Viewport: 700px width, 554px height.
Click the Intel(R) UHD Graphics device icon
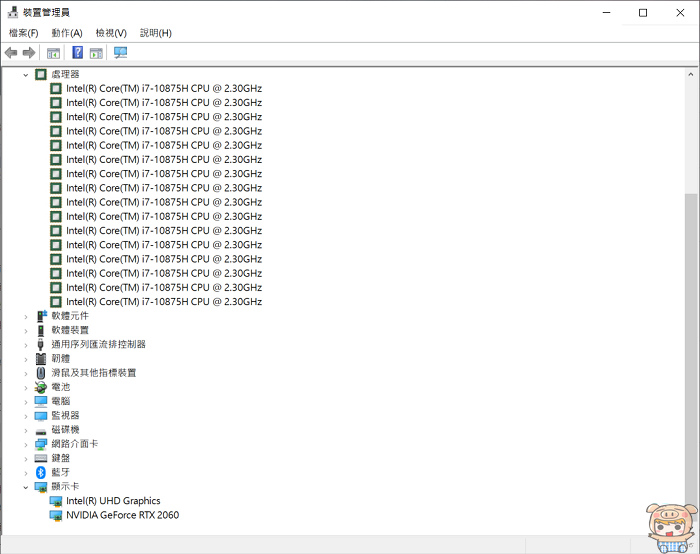pos(56,501)
